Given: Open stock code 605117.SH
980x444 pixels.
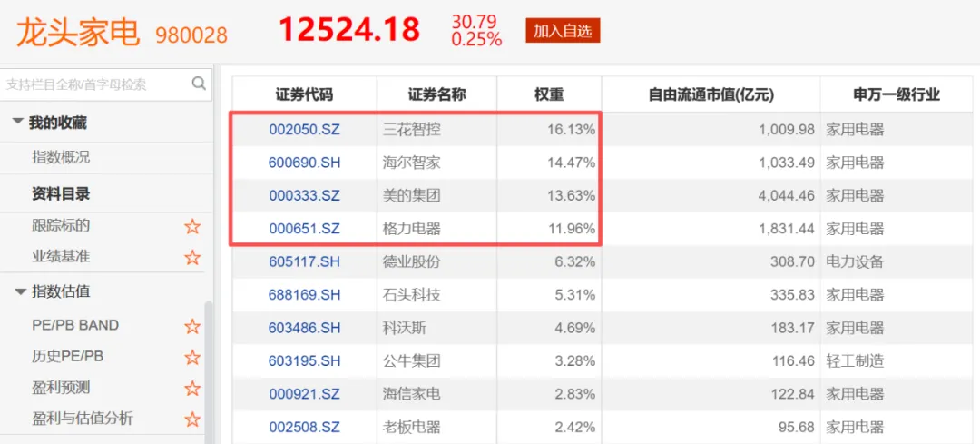Looking at the screenshot, I should 304,262.
